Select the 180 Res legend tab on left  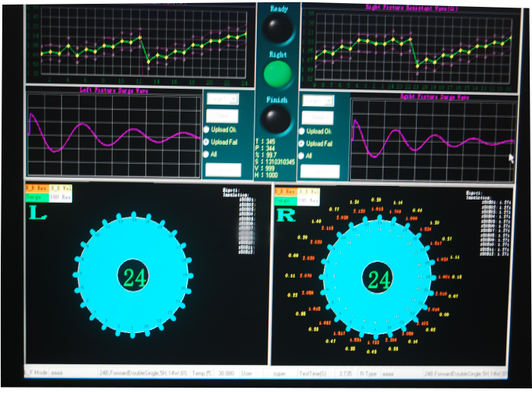(60, 197)
